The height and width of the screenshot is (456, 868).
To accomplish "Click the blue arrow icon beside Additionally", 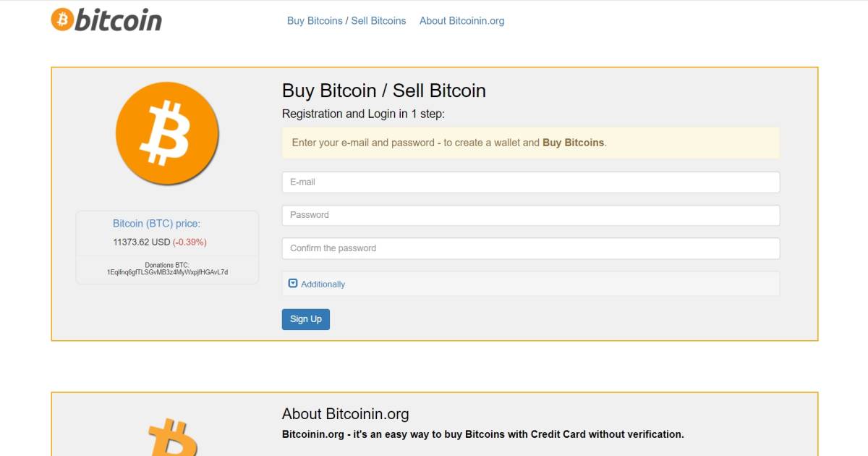I will (x=293, y=284).
